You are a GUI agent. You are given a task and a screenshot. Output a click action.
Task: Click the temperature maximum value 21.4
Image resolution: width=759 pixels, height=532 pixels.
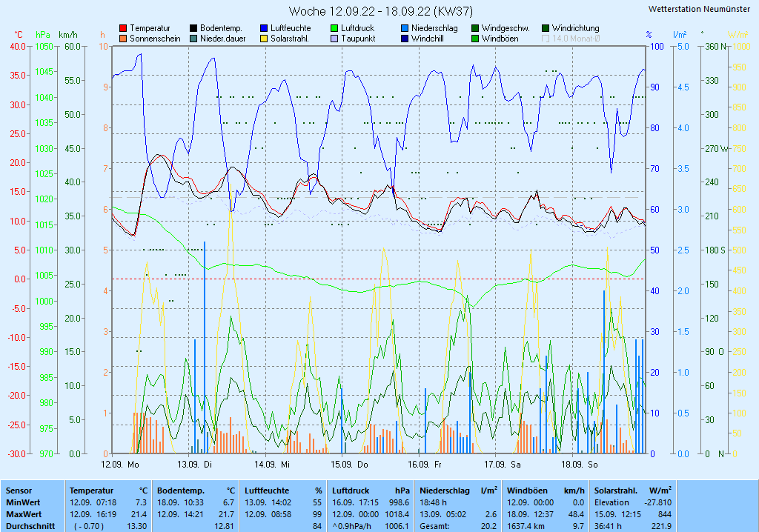click(139, 514)
